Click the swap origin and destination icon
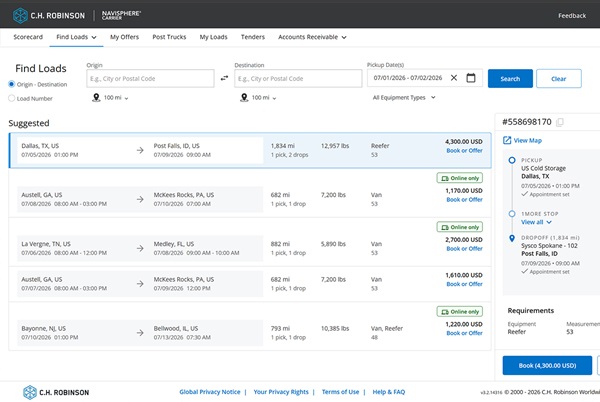 pos(224,78)
